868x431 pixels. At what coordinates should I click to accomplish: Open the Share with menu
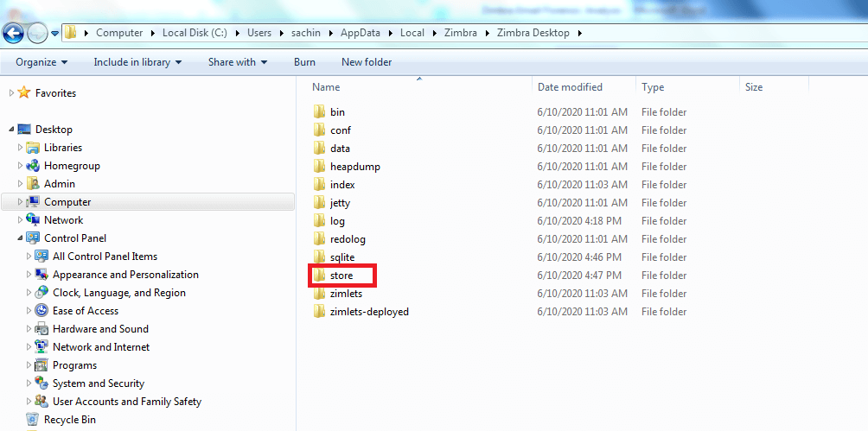(238, 62)
